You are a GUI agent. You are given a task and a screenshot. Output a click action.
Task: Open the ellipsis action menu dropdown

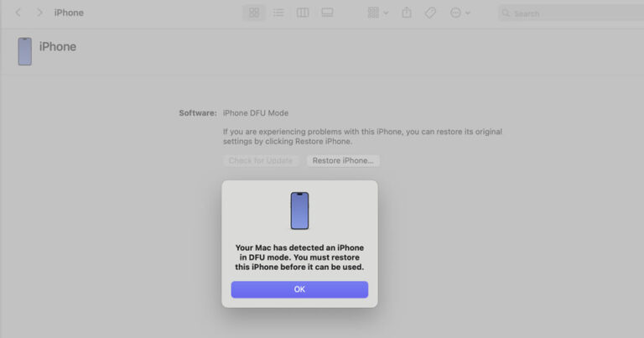[460, 13]
